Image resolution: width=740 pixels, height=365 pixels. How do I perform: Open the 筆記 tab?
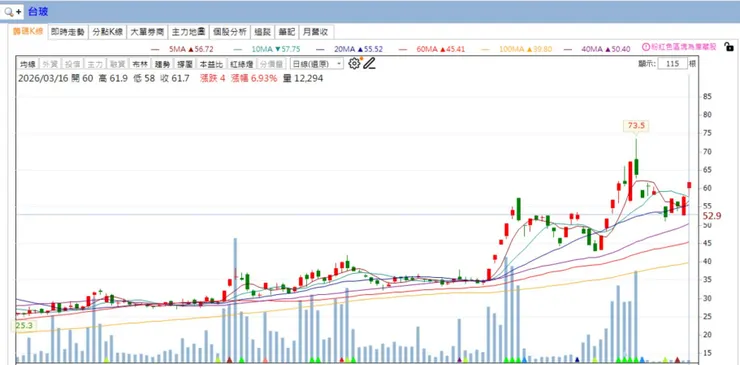point(286,32)
